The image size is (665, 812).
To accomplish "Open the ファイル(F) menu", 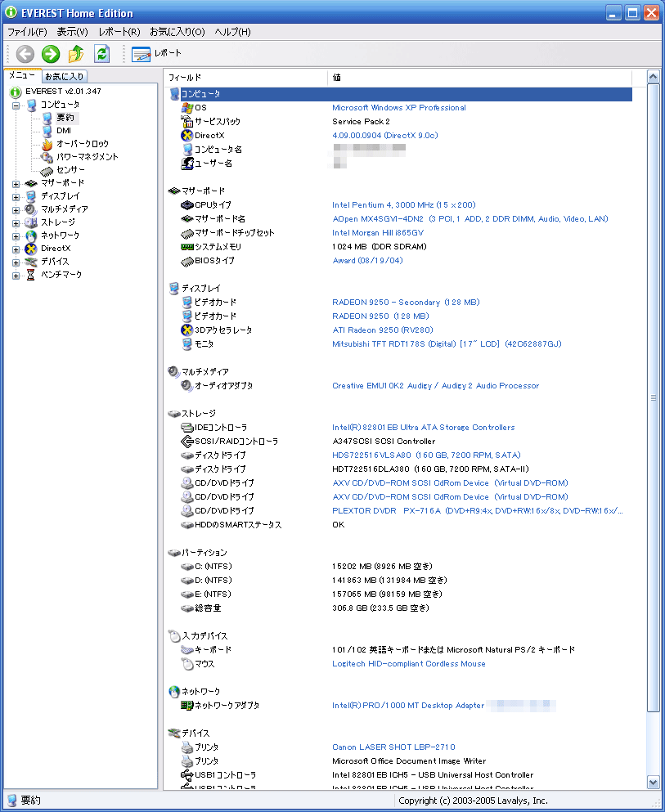I will pos(27,32).
